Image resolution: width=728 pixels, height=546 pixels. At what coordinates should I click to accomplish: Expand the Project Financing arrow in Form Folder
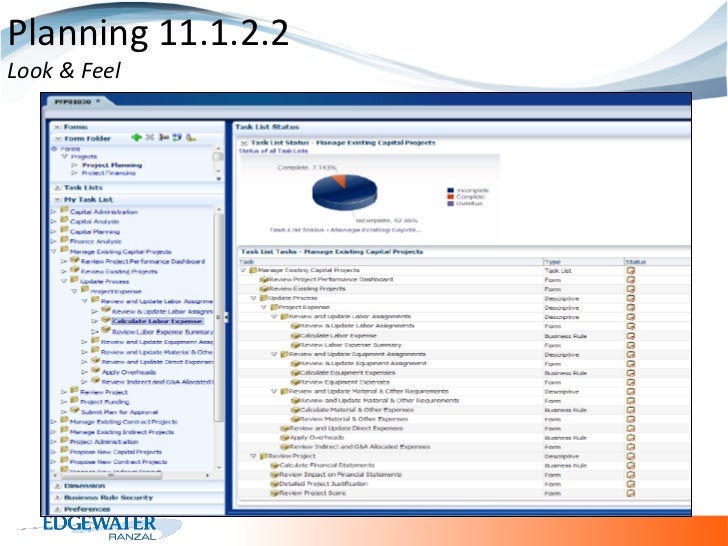(74, 173)
